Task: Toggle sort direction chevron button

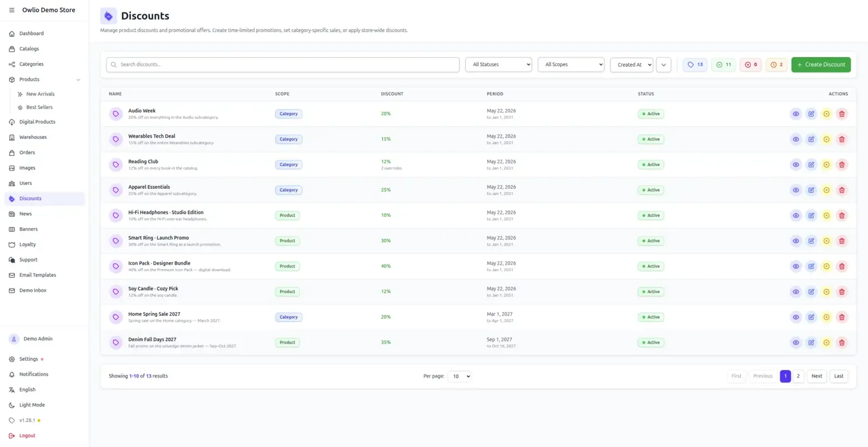Action: (663, 65)
